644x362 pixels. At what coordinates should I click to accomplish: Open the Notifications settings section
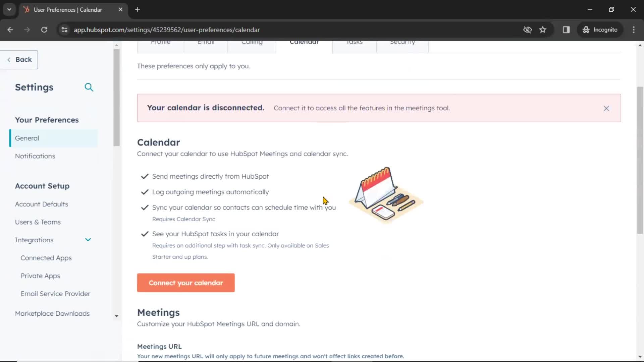(x=35, y=156)
